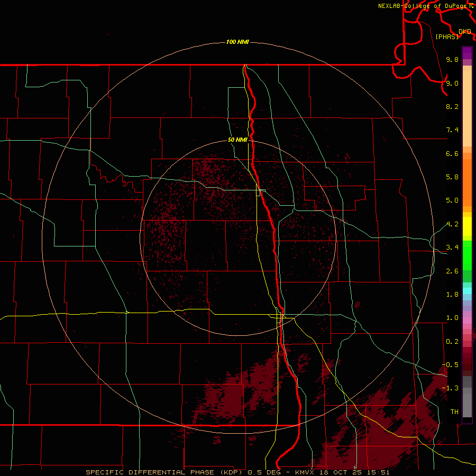Click the 1.0 legend value
Image resolution: width=476 pixels, height=476 pixels.
pos(452,318)
